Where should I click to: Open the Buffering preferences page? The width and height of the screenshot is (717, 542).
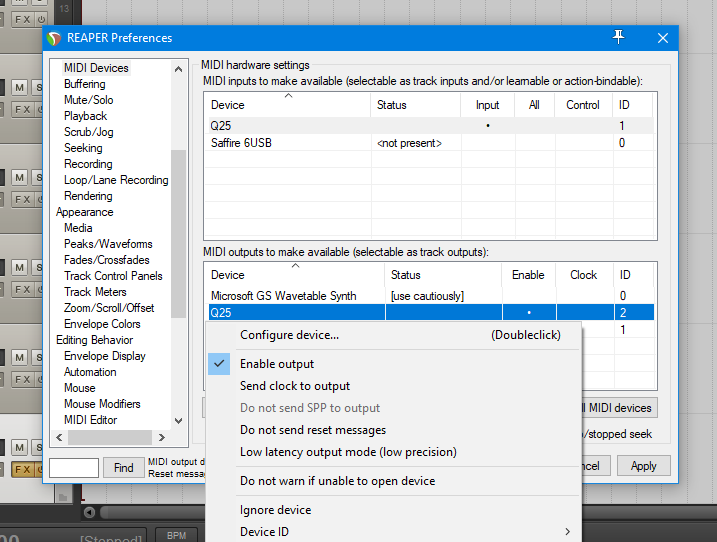pos(85,84)
